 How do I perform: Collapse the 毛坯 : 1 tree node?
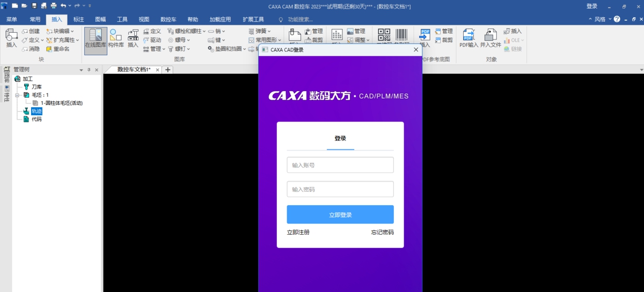18,95
